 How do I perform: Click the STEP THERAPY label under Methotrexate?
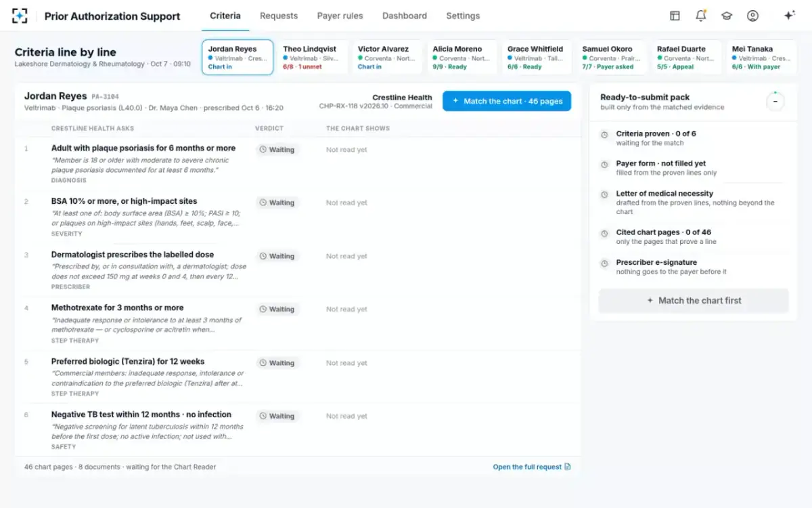(x=75, y=340)
